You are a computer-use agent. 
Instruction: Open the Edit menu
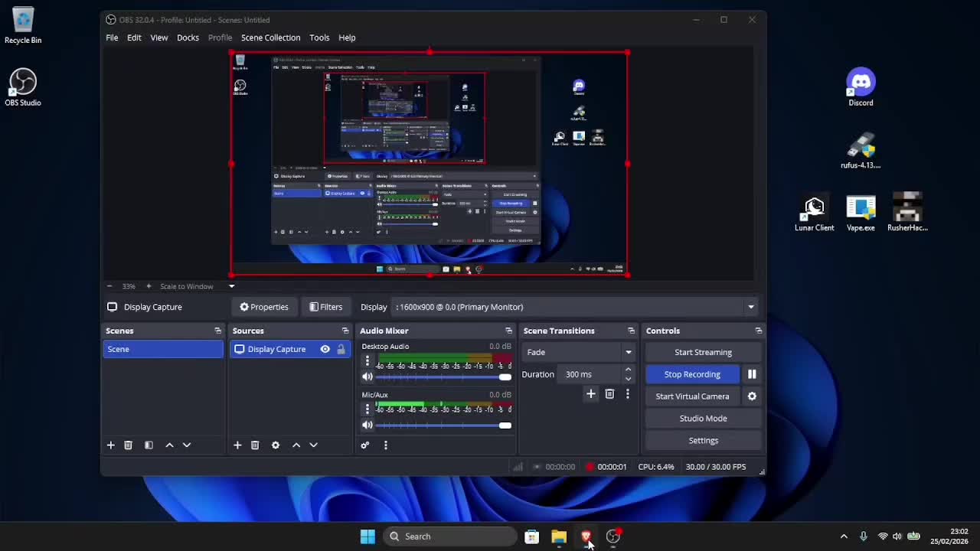(x=134, y=37)
